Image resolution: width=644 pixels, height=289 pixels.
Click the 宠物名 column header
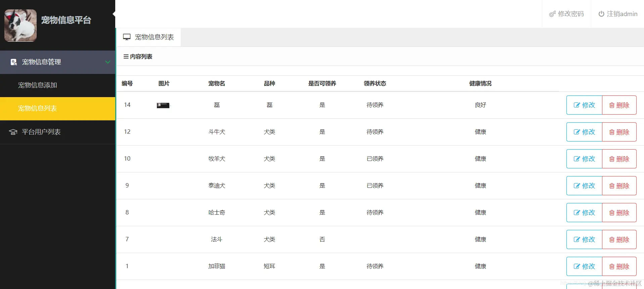(x=217, y=83)
